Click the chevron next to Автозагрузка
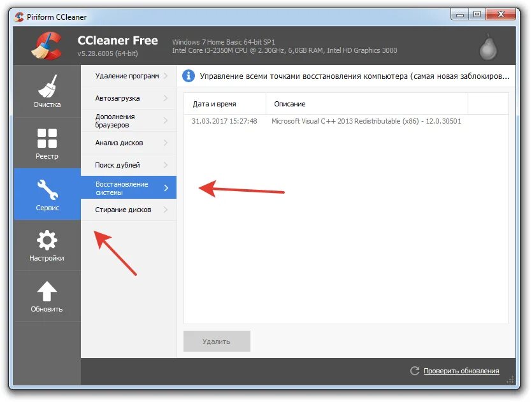532x402 pixels. pyautogui.click(x=166, y=98)
